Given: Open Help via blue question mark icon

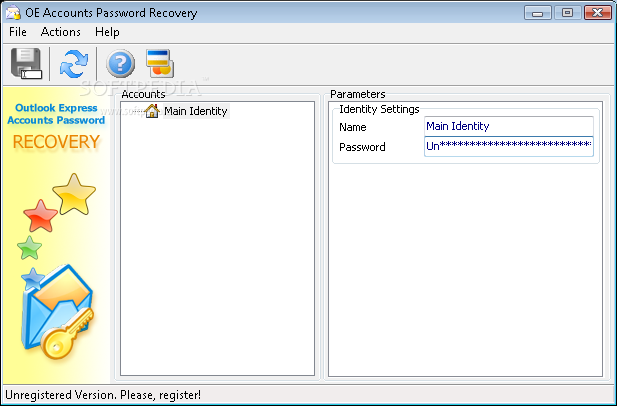Looking at the screenshot, I should 120,63.
